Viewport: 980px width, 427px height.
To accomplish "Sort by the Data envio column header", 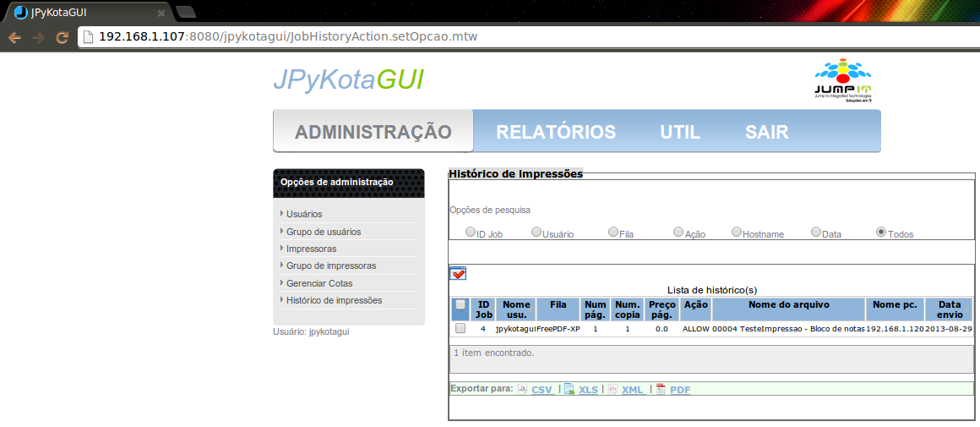I will click(x=949, y=309).
